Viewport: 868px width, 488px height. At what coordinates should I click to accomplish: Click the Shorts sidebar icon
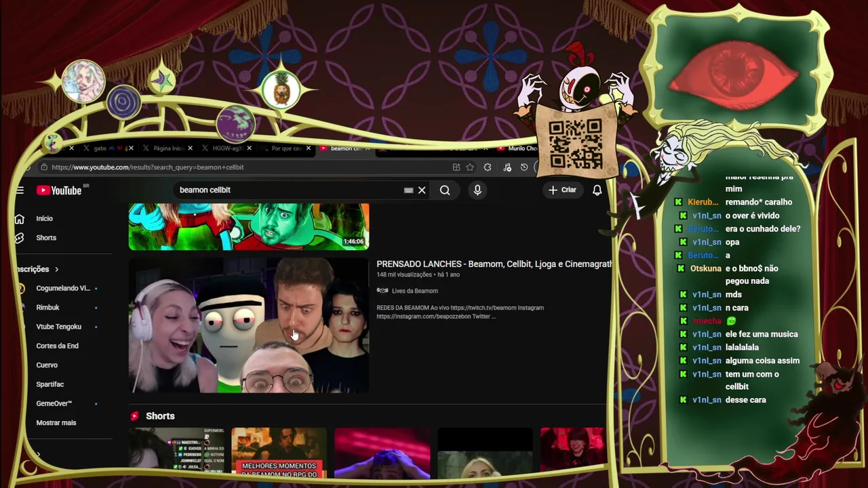(20, 238)
